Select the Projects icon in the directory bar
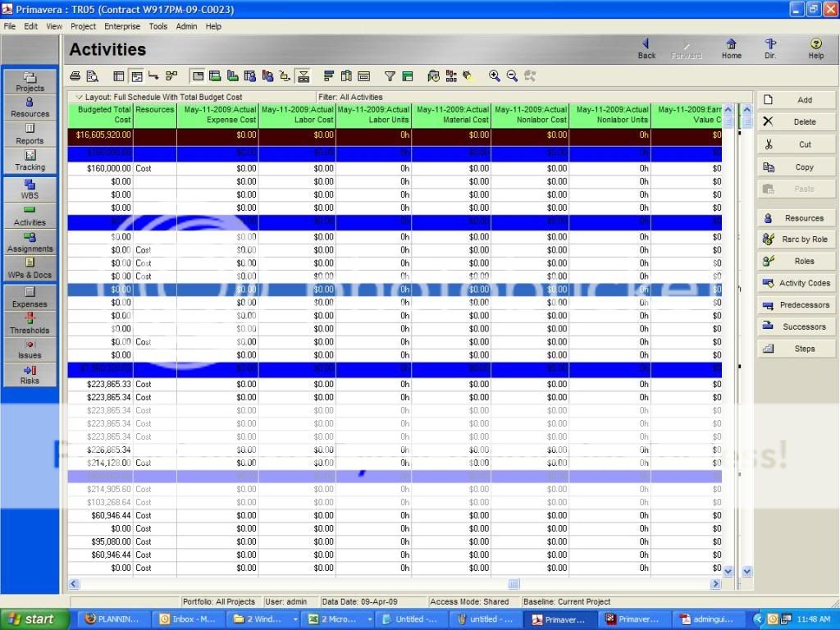This screenshot has width=840, height=630. pos(30,81)
